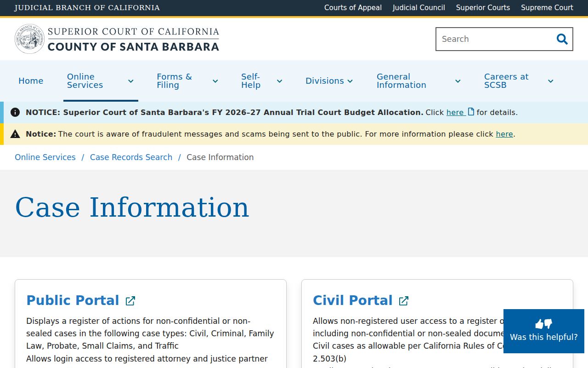Open the Self-Help menu
The image size is (588, 368).
point(251,81)
